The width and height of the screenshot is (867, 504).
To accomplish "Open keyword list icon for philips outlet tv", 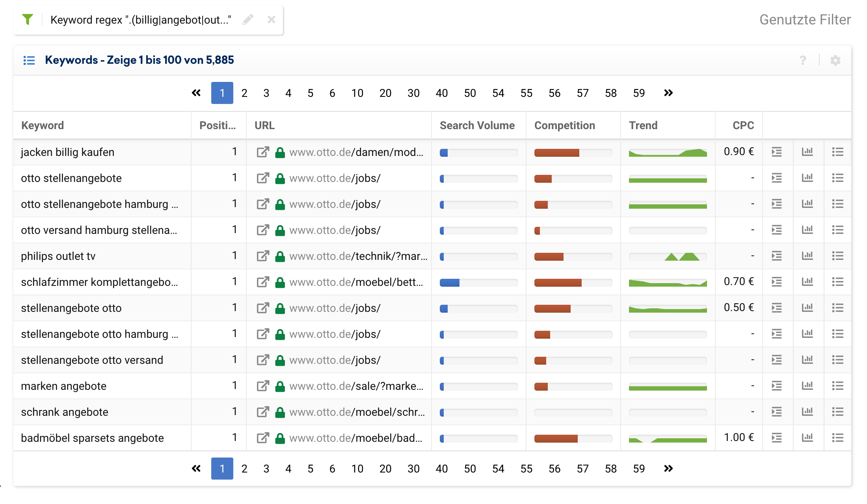I will point(837,256).
